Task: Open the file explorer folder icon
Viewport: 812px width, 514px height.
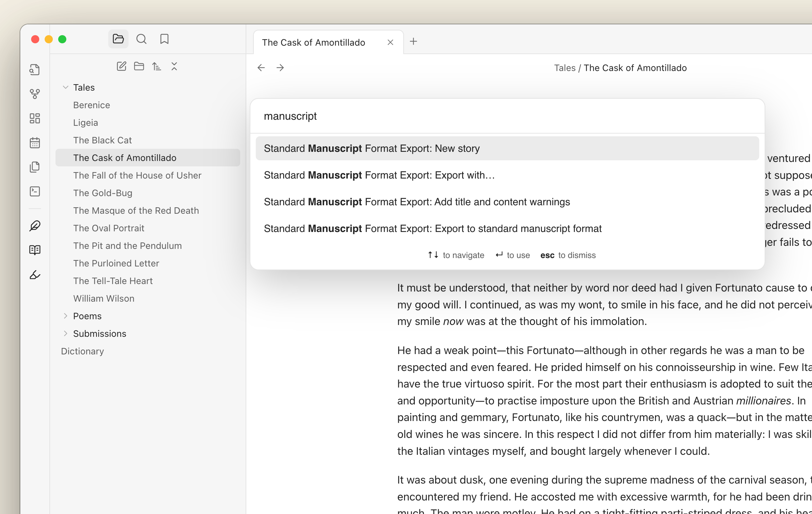Action: (118, 39)
